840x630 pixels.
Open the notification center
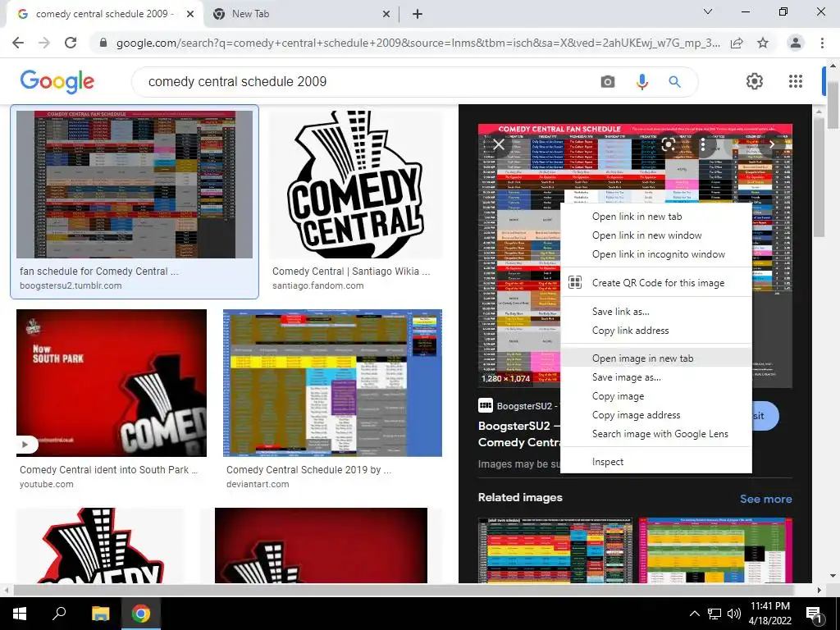coord(814,614)
